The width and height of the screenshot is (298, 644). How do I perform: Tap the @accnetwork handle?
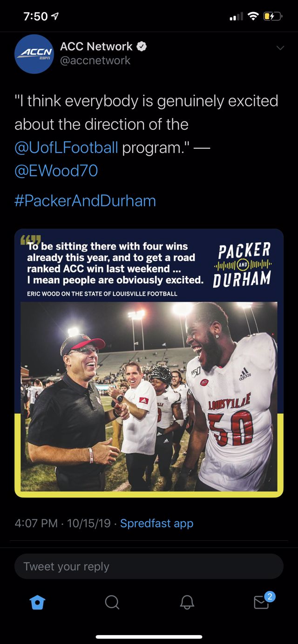click(95, 60)
